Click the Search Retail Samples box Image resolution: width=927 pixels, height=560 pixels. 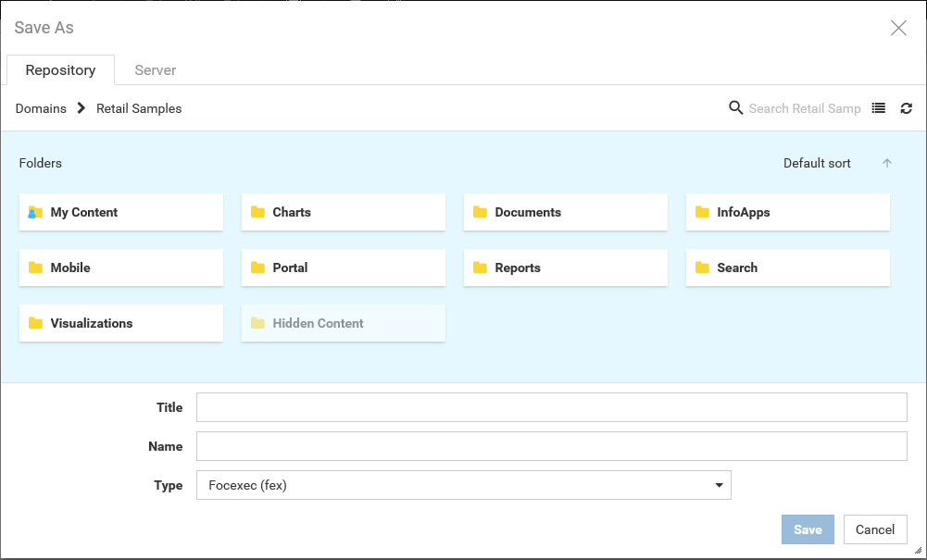(x=805, y=108)
